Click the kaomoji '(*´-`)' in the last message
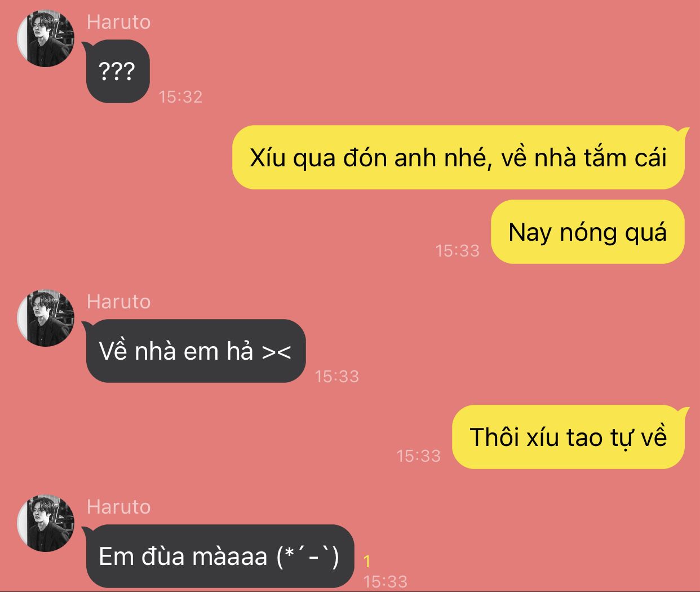The image size is (700, 592). pos(309,556)
